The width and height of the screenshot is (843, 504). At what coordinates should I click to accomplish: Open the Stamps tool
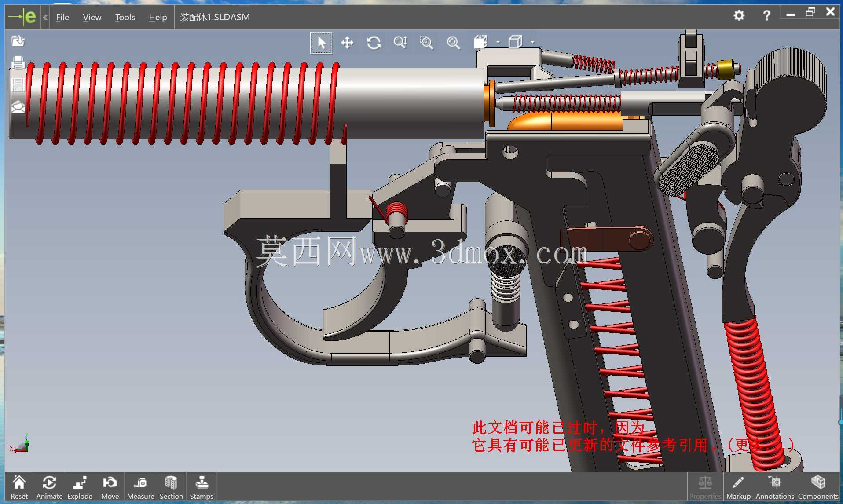[x=202, y=487]
